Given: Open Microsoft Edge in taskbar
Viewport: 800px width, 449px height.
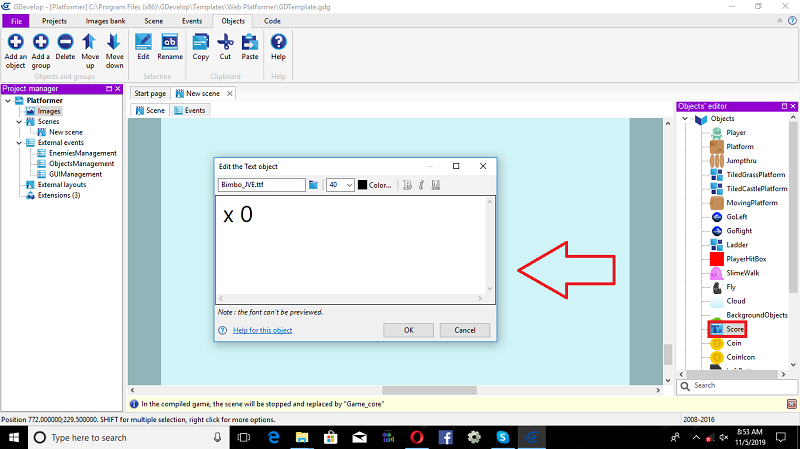Looking at the screenshot, I should 273,437.
